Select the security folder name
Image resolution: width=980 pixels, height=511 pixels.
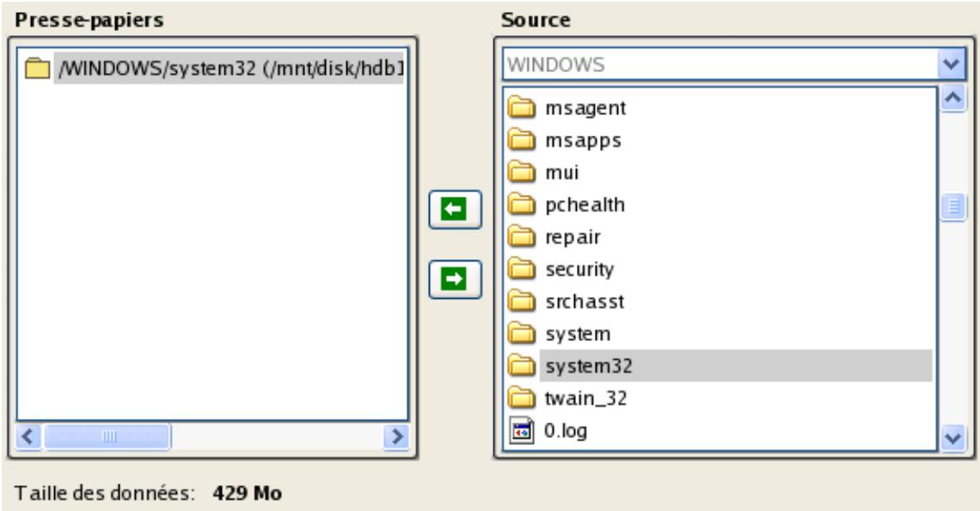click(x=579, y=270)
